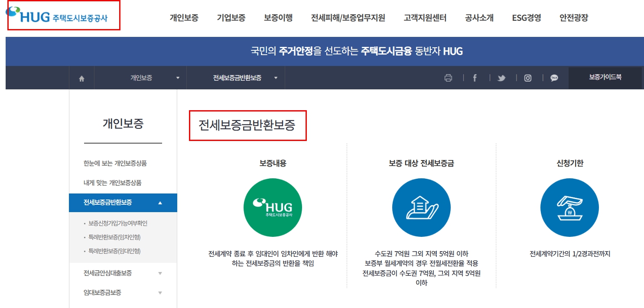
Task: Select 전세금안심대출보증 in sidebar
Action: pos(108,273)
